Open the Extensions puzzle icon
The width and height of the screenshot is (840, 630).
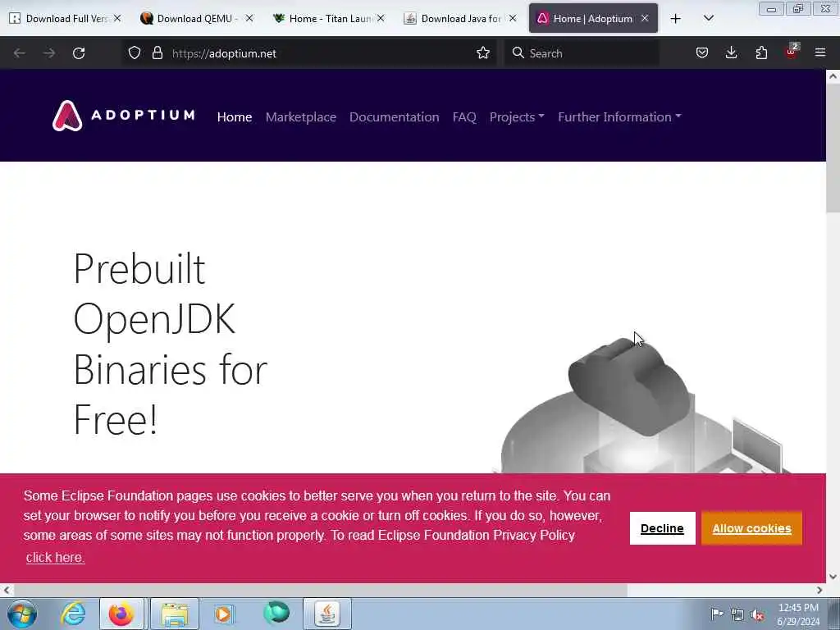point(761,53)
